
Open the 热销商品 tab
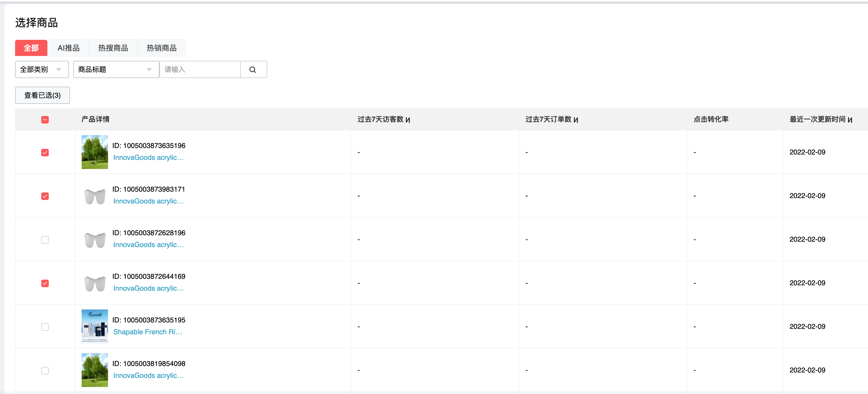[161, 48]
